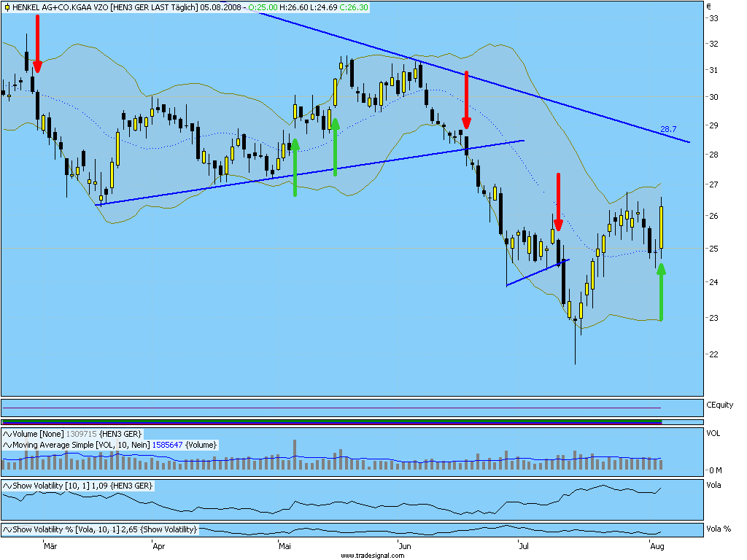Screen dimensions: 747x560
Task: Click the moving average value 1585647
Action: [x=167, y=445]
